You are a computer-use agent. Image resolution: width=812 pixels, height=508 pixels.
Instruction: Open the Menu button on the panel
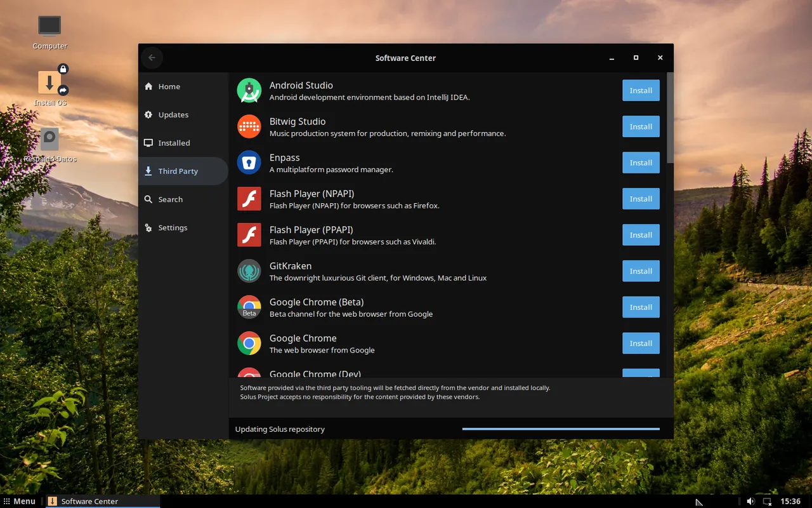[19, 501]
